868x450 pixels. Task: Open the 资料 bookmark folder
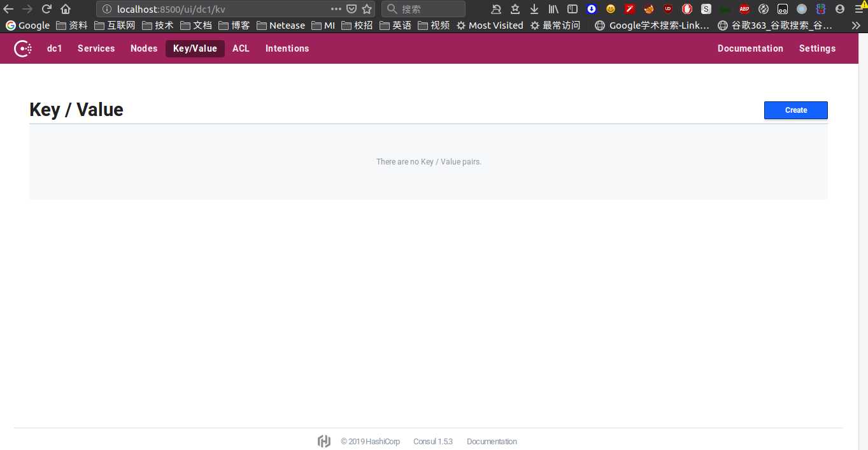click(72, 25)
